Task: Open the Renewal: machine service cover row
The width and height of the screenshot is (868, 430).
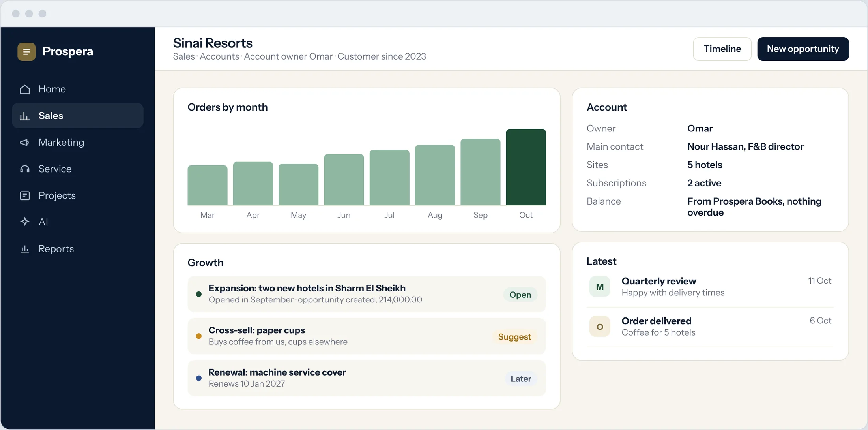Action: tap(367, 378)
